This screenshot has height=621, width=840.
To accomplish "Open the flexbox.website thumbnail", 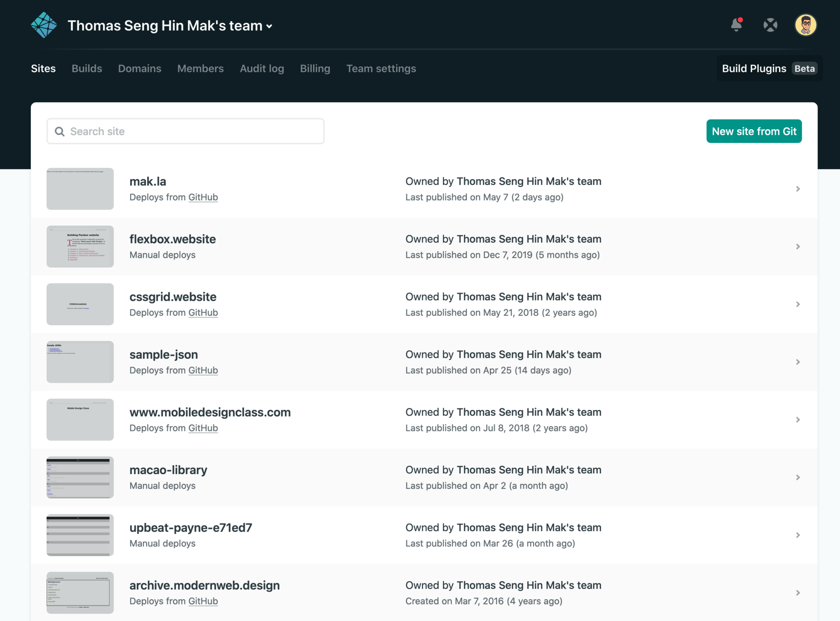I will 80,247.
